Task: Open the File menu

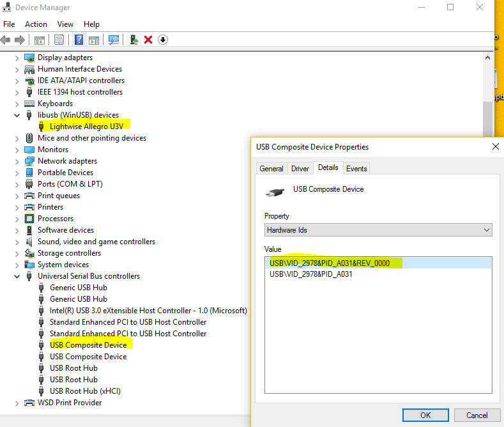Action: click(9, 24)
